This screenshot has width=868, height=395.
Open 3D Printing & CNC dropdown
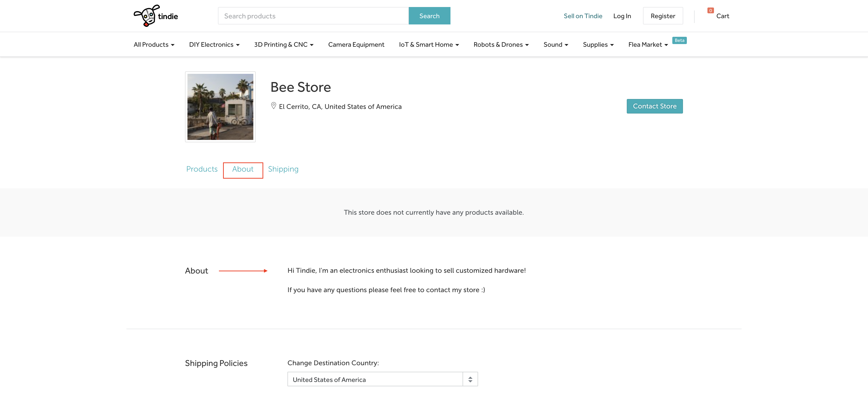tap(283, 45)
